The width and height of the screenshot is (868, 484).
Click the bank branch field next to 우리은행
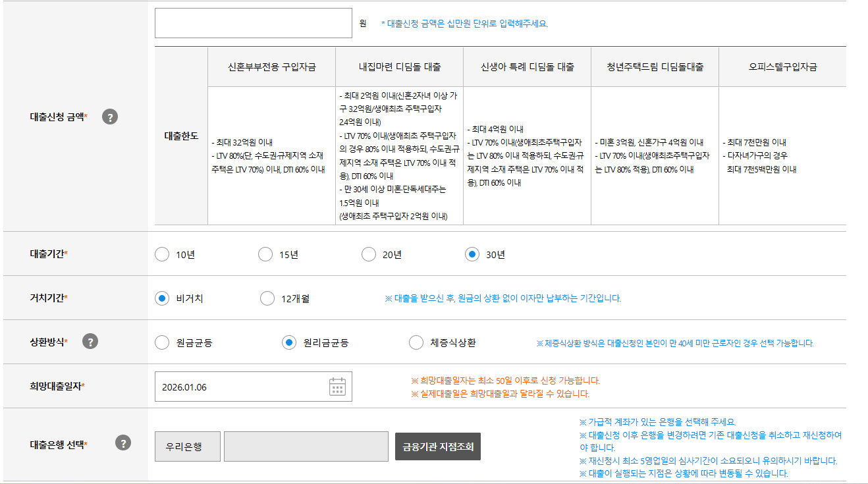click(306, 446)
